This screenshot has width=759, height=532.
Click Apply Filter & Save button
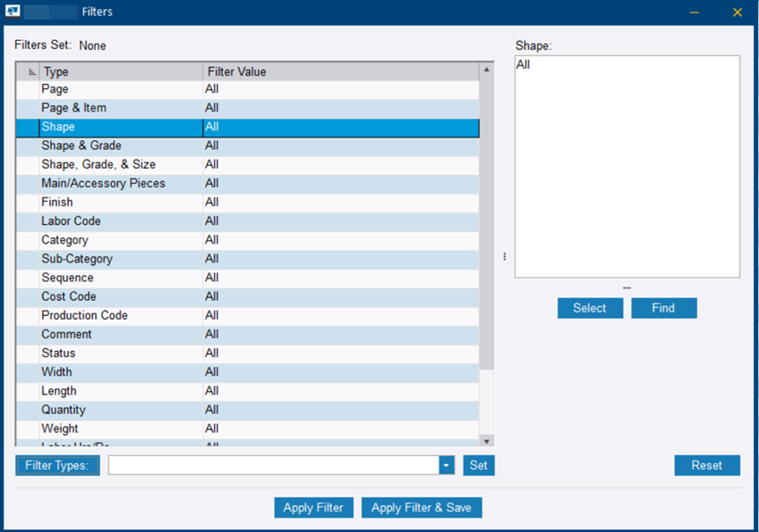(x=421, y=507)
